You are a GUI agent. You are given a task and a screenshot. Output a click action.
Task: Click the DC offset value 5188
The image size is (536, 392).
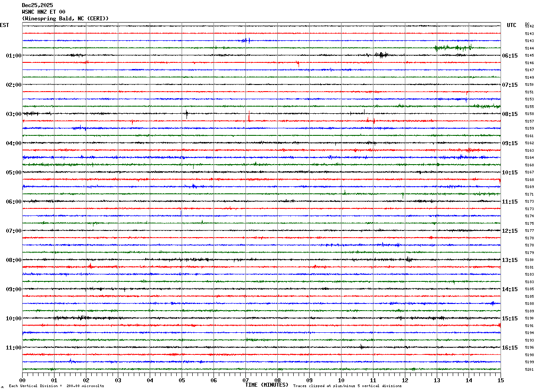[529, 304]
